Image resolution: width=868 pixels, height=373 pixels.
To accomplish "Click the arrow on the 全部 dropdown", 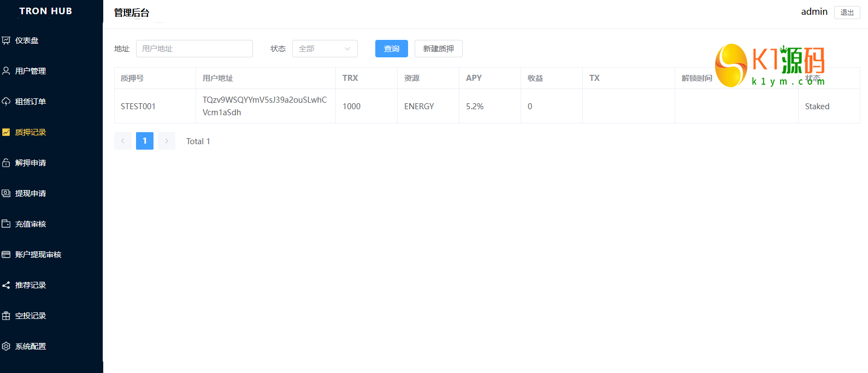I will pos(347,49).
